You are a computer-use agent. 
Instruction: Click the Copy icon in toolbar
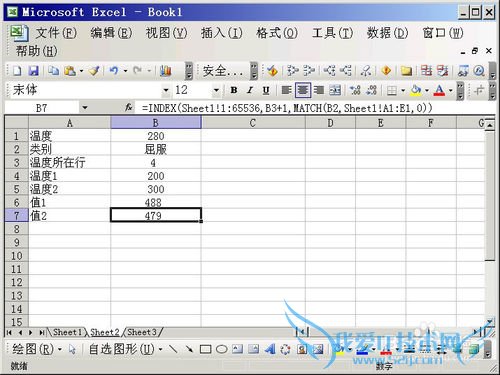53,71
